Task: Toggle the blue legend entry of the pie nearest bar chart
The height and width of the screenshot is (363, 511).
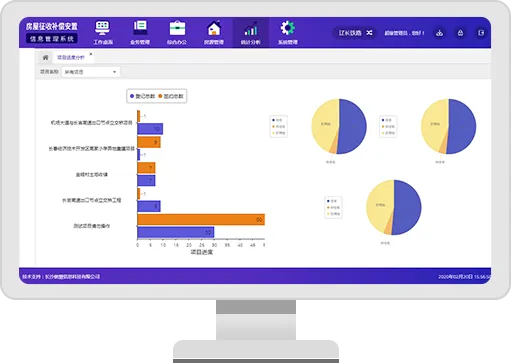Action: [277, 120]
